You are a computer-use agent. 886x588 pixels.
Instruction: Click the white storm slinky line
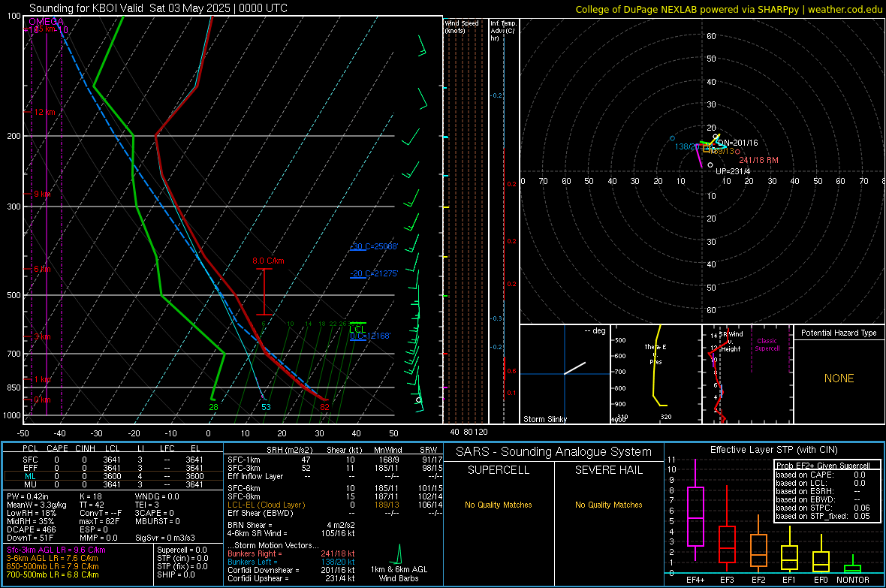(574, 368)
